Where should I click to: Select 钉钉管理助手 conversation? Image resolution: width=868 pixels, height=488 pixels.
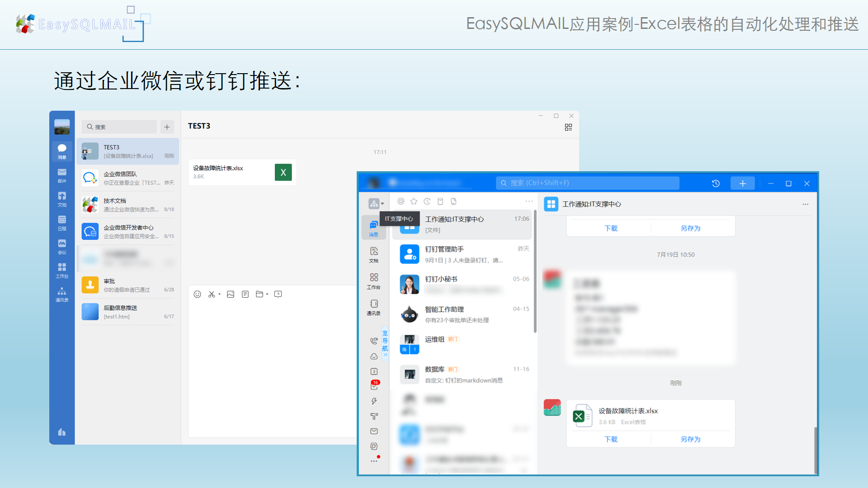click(x=462, y=254)
